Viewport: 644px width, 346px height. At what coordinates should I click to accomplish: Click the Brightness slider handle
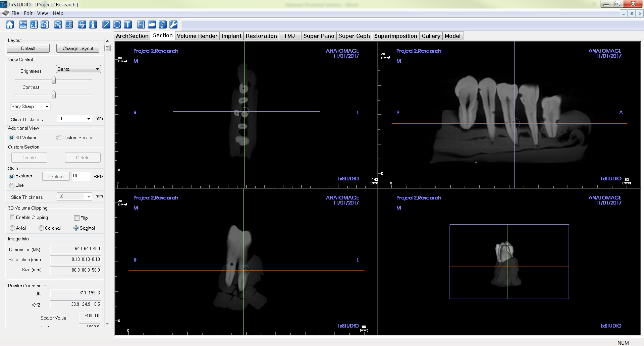(54, 80)
